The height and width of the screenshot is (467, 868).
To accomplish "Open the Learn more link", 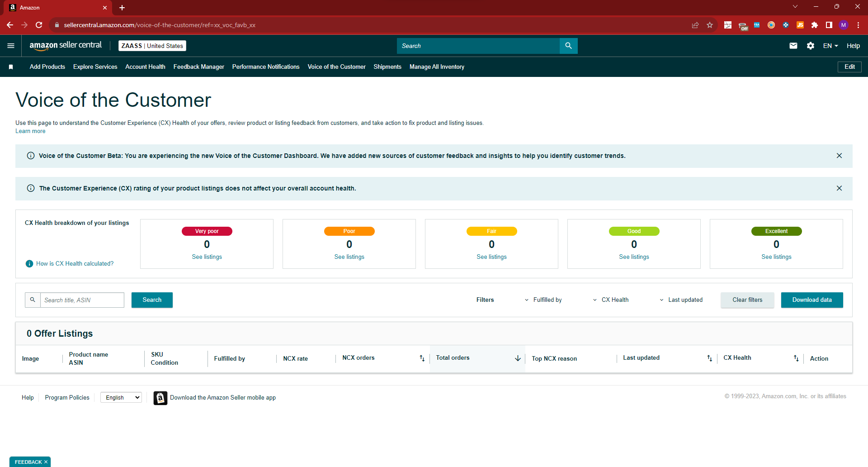I will pyautogui.click(x=30, y=131).
